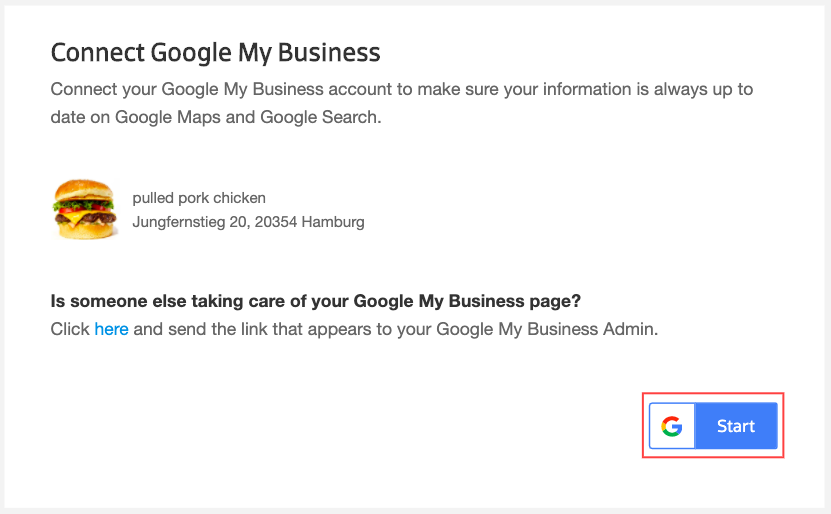Image resolution: width=831 pixels, height=514 pixels.
Task: Click the word 'Click' before the here link
Action: click(70, 329)
